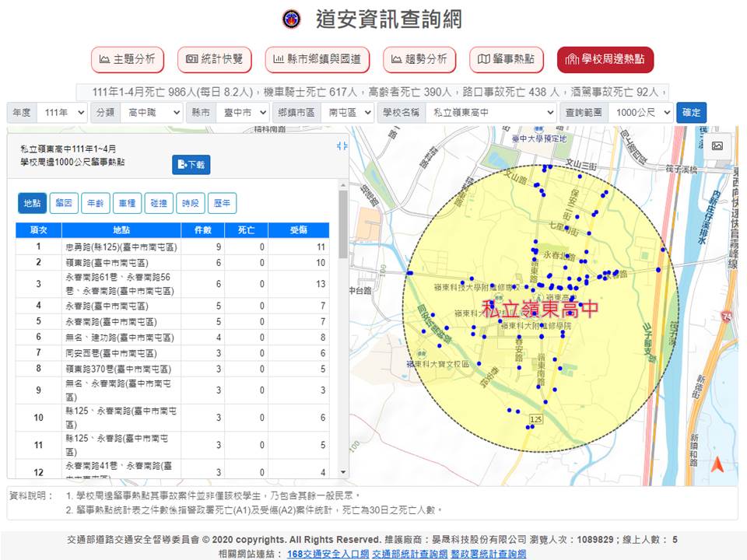
Task: Click the 受傷 column header
Action: pyautogui.click(x=299, y=230)
